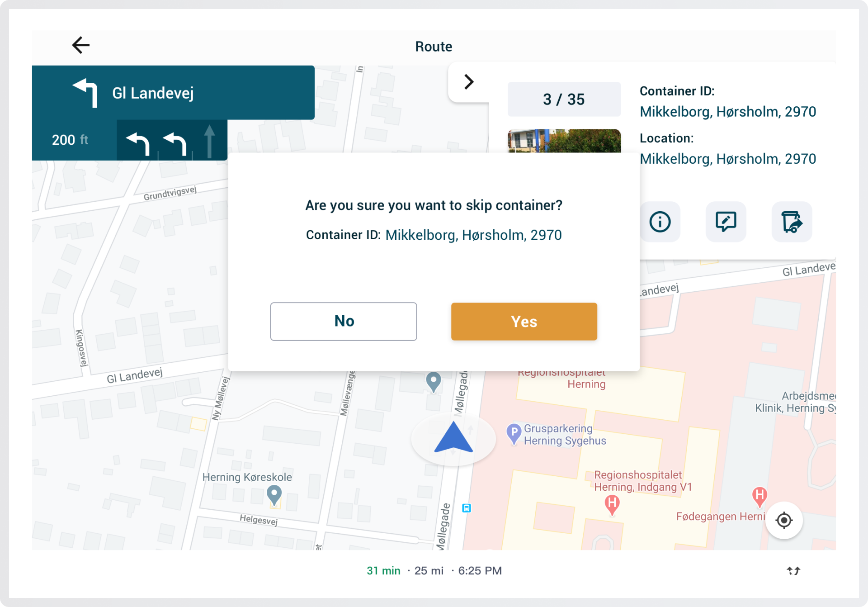Click the 31 min travel time

[x=383, y=571]
